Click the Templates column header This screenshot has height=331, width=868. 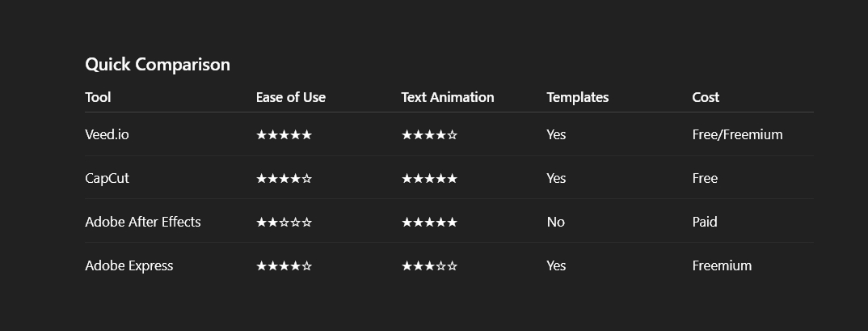577,97
